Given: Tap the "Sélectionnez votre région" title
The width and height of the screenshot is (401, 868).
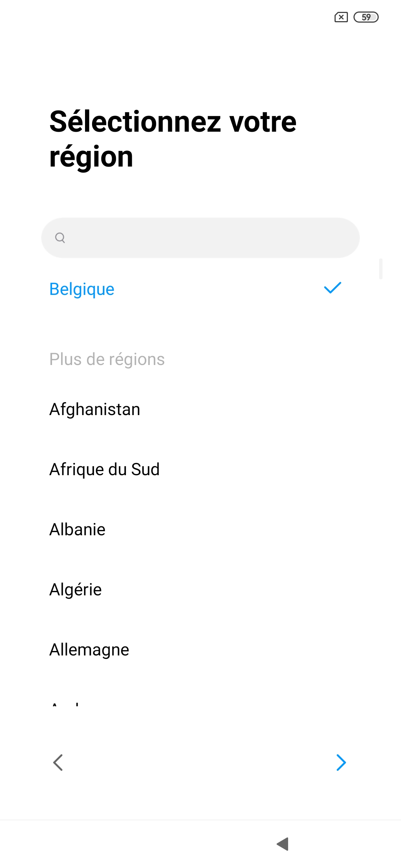Looking at the screenshot, I should click(173, 139).
